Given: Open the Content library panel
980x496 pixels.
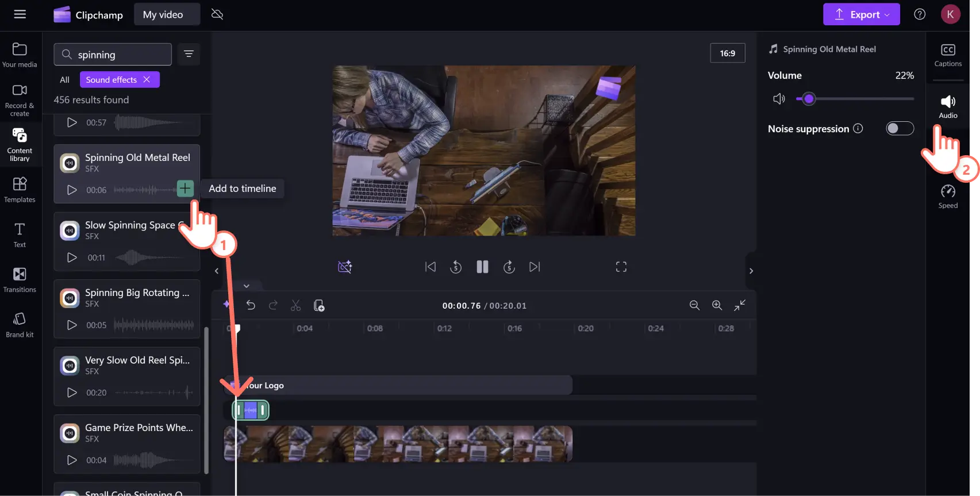Looking at the screenshot, I should point(20,145).
